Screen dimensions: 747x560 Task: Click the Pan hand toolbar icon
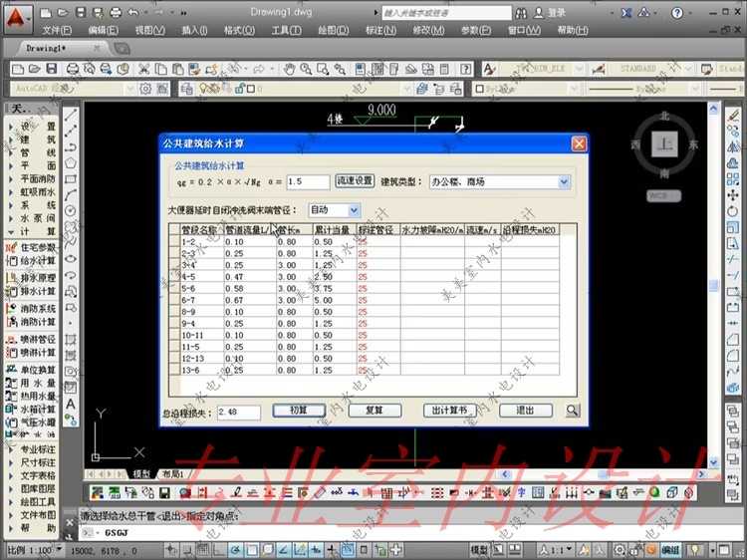tap(289, 69)
